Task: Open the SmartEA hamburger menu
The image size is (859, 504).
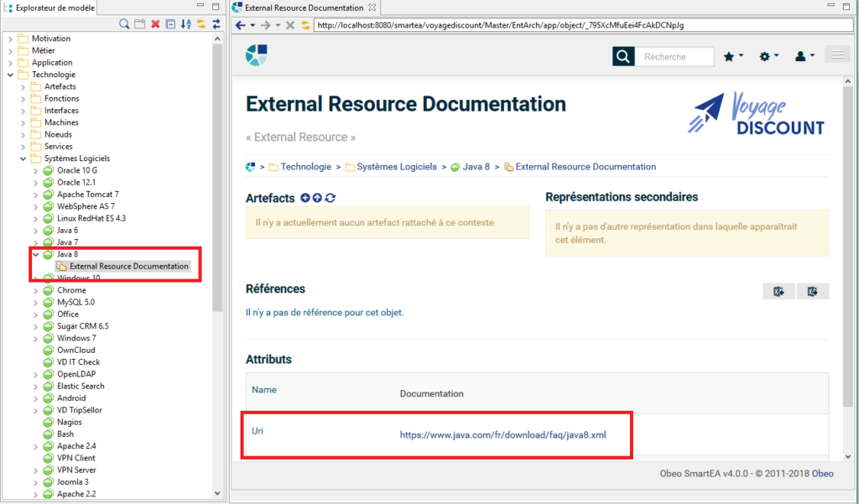Action: point(836,54)
